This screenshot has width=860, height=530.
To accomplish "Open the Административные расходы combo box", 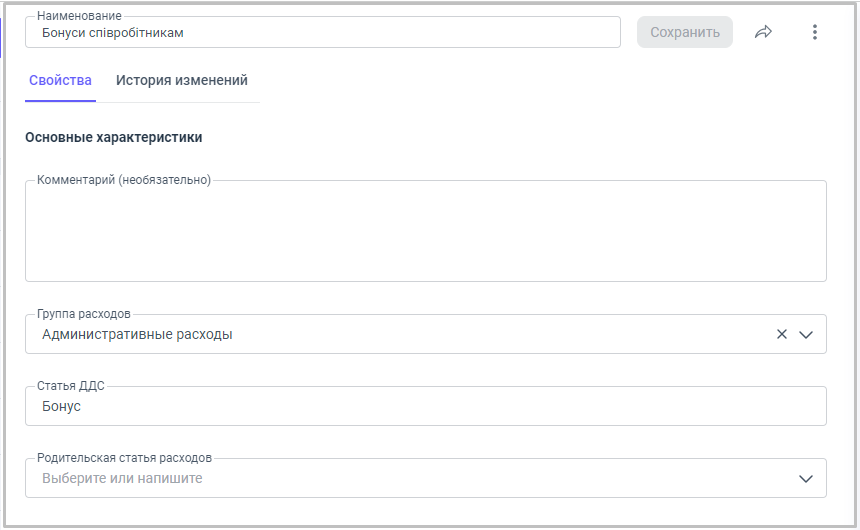I will click(400, 335).
